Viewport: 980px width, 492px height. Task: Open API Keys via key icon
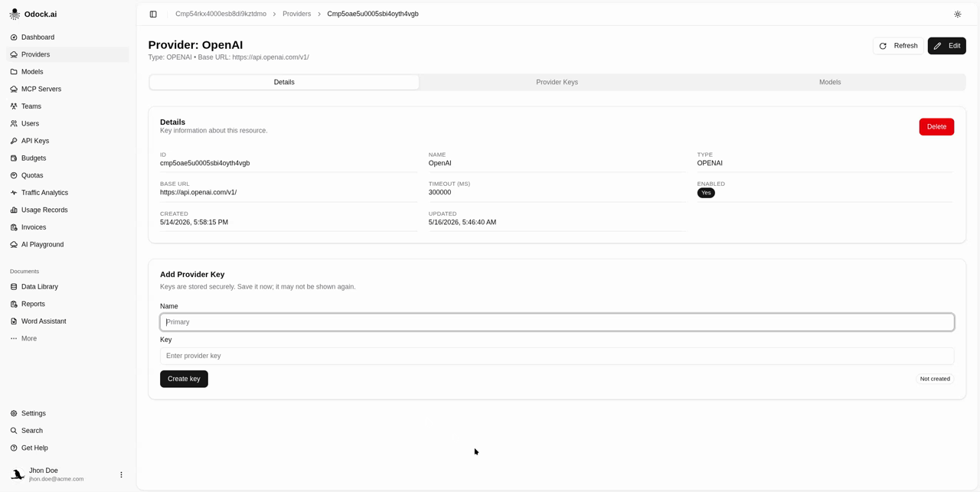pos(14,141)
